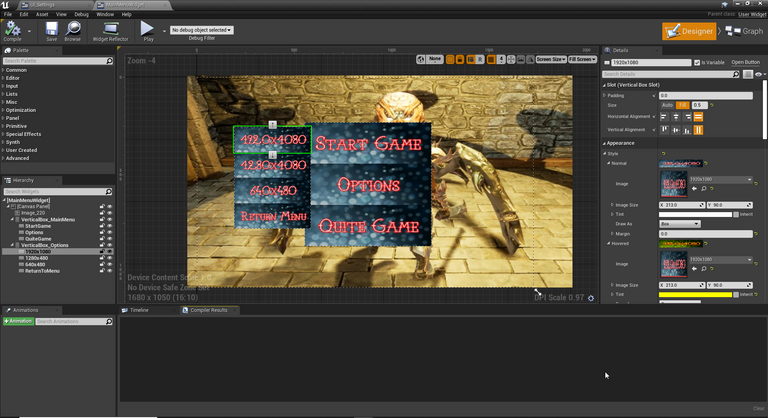Click the Open Button link
This screenshot has height=418, width=768.
point(745,62)
